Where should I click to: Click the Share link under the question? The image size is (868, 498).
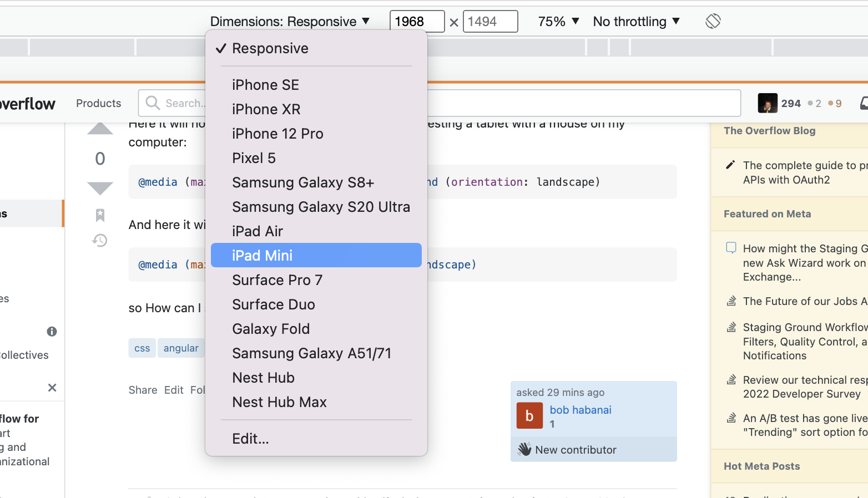[x=143, y=390]
